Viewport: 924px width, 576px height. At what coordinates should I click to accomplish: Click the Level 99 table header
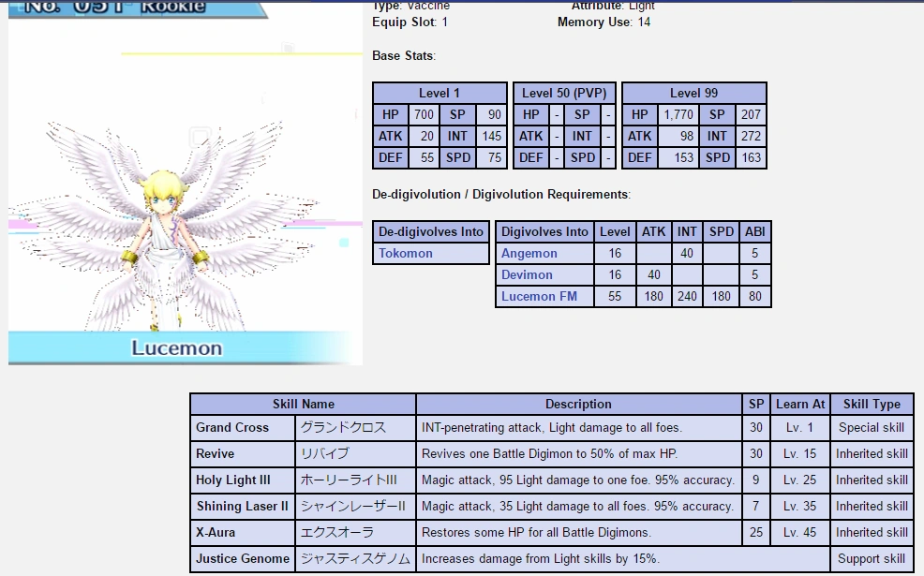point(694,93)
